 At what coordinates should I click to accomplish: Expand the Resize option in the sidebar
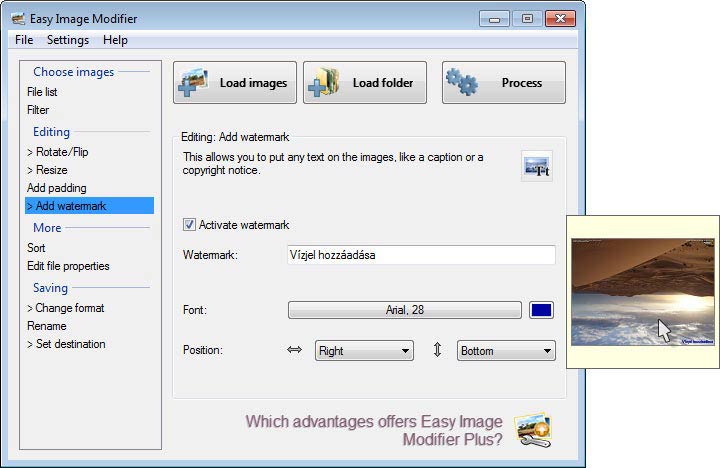(x=47, y=170)
